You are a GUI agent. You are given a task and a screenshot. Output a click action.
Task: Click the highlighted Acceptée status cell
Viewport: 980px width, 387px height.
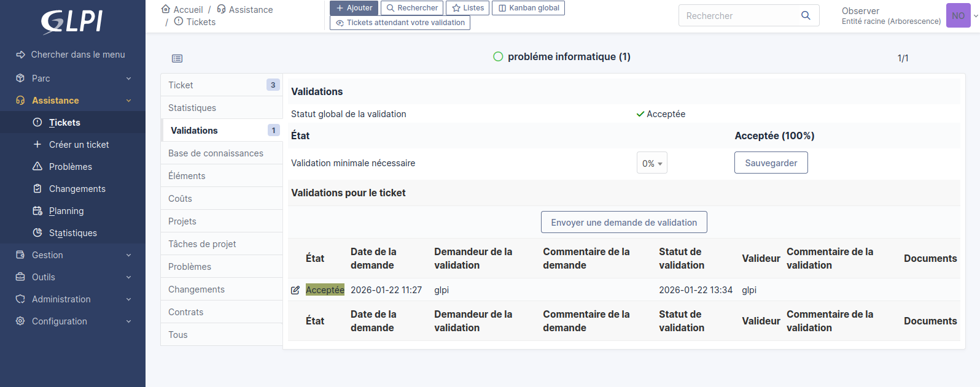(325, 289)
